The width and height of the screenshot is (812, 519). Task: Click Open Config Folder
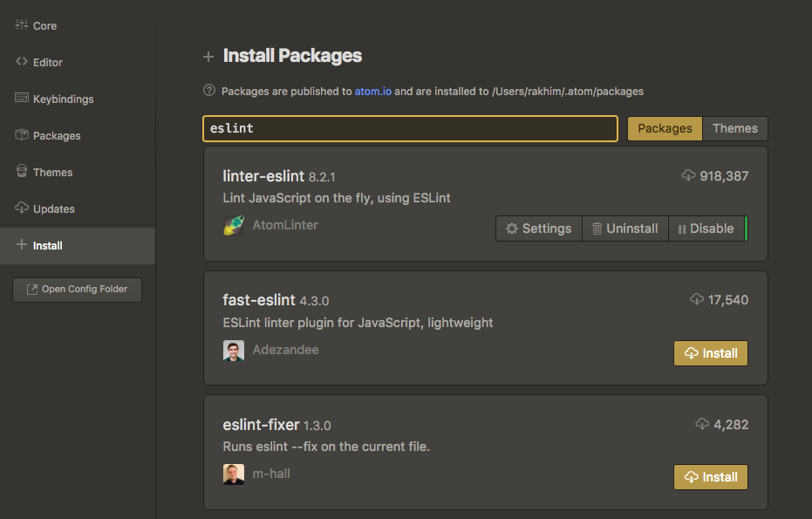pos(77,290)
